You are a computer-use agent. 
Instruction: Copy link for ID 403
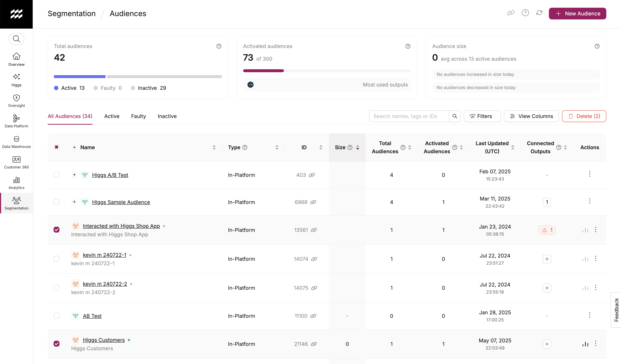pos(312,175)
